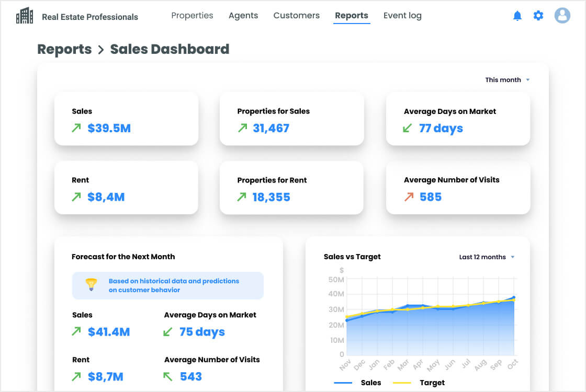Switch to the Properties tab
The width and height of the screenshot is (586, 392).
click(192, 16)
